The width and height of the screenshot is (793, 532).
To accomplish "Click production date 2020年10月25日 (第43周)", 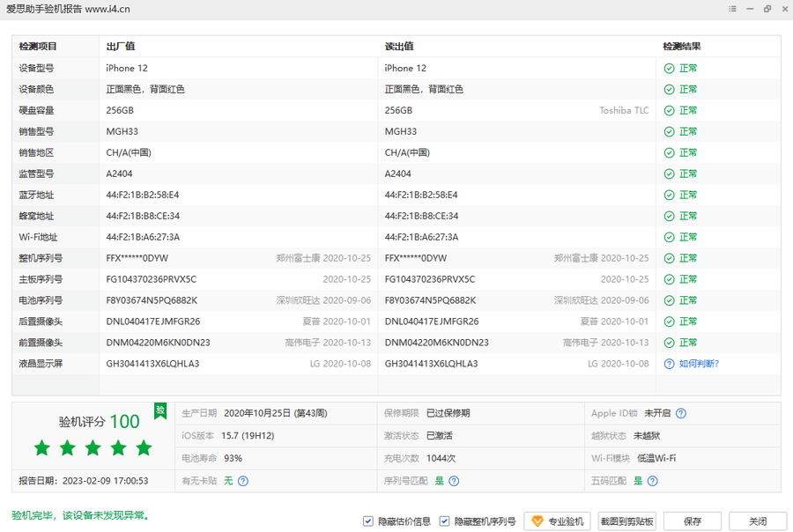I will point(276,413).
